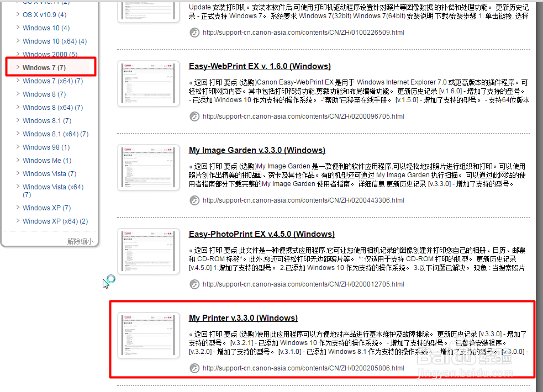Filter by Windows 98 (1)
This screenshot has width=543, height=392.
coord(46,147)
